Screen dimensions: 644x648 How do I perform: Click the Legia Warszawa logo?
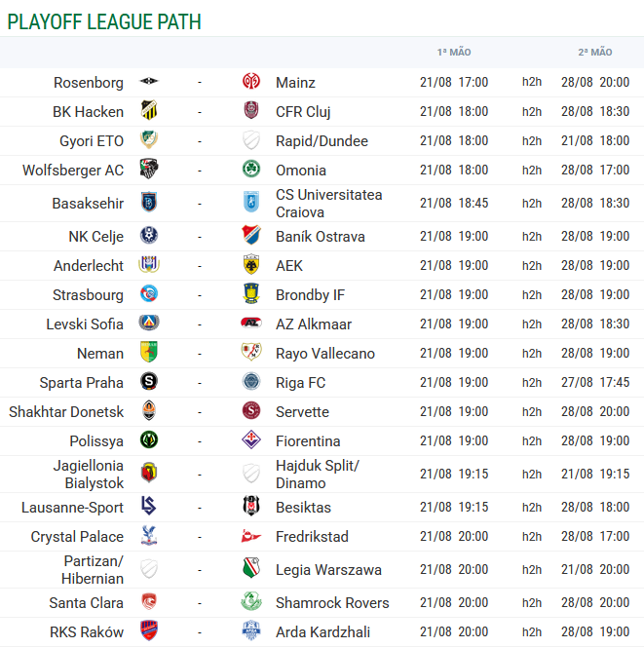point(251,568)
